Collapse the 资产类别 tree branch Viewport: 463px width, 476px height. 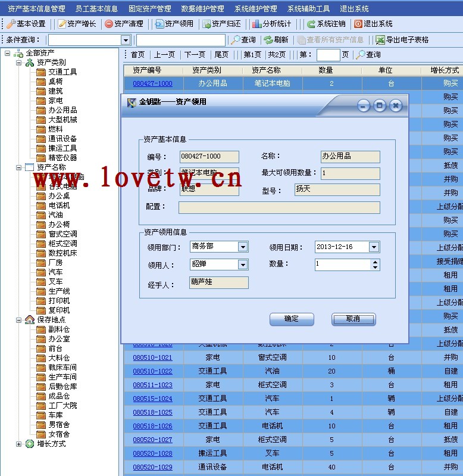[19, 63]
